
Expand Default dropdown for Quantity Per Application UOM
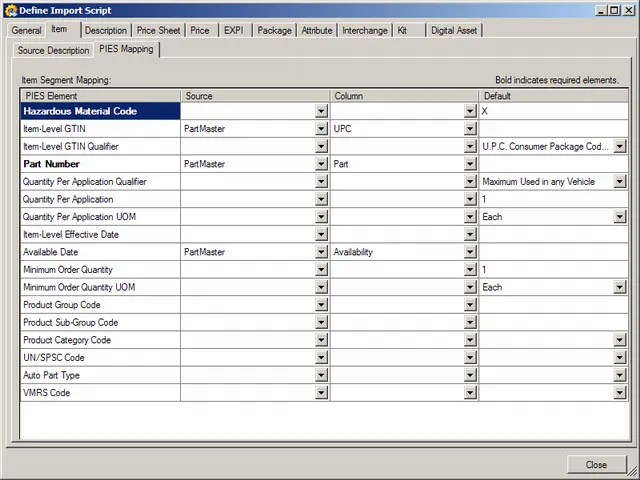click(x=620, y=217)
